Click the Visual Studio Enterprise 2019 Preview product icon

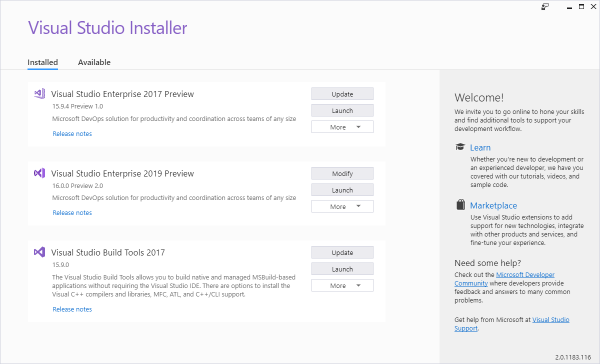pos(39,172)
